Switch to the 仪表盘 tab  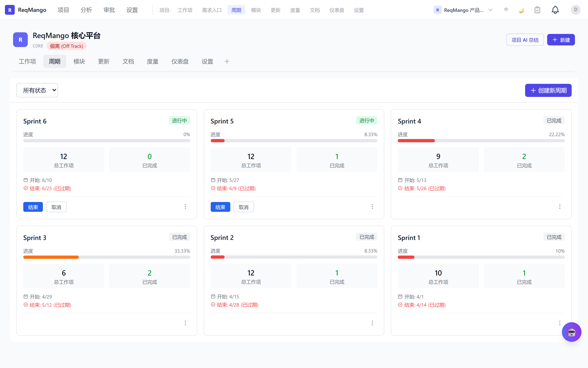(x=180, y=61)
